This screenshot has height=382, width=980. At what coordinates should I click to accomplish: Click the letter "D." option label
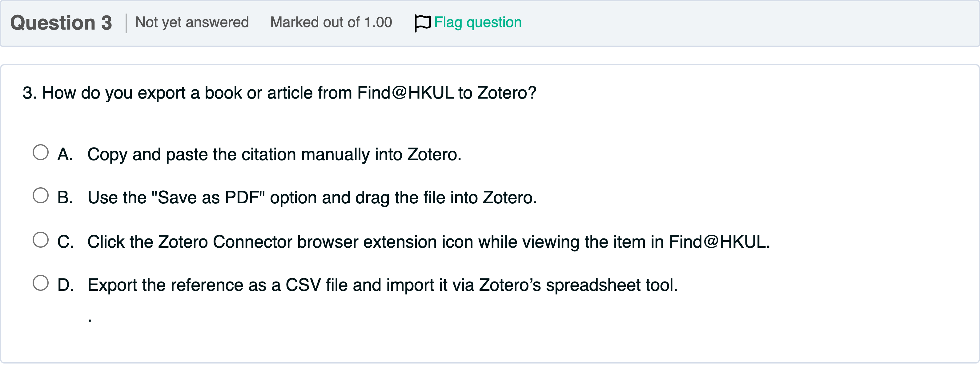pyautogui.click(x=66, y=285)
